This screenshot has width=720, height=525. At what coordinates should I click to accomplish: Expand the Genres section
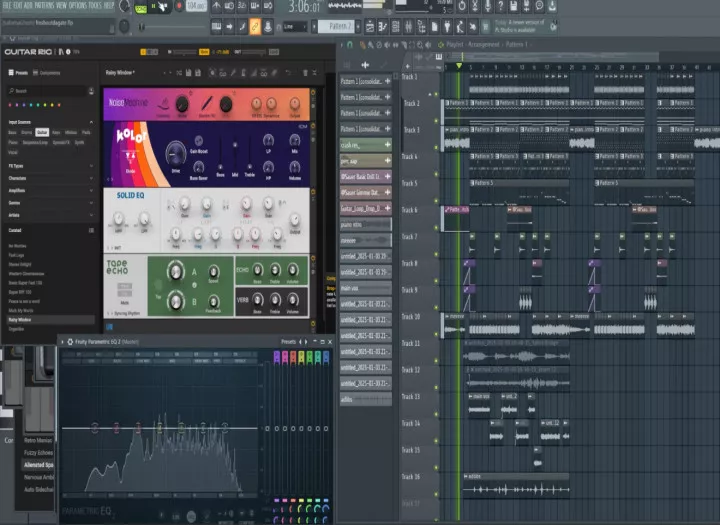coord(91,203)
